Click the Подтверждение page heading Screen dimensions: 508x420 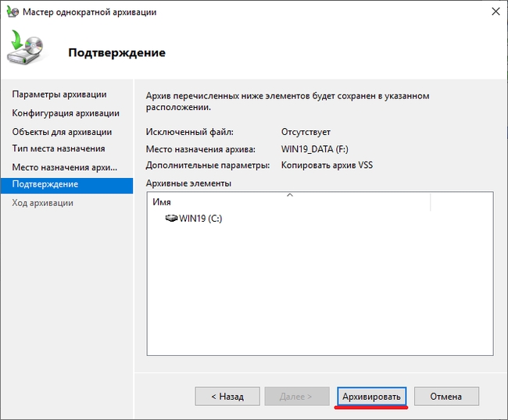(x=116, y=53)
